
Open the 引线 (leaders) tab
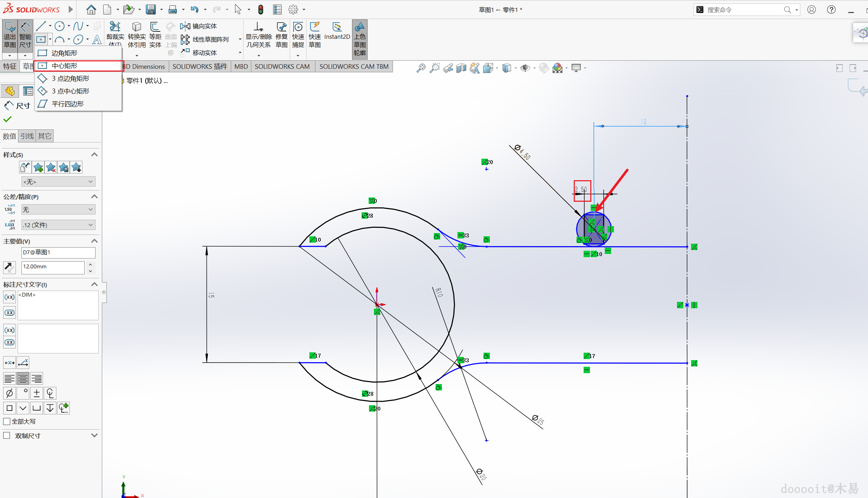tap(27, 136)
